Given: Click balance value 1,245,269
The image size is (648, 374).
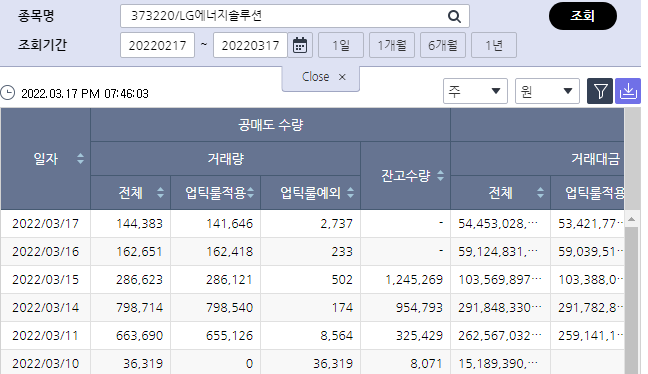Looking at the screenshot, I should [x=414, y=280].
